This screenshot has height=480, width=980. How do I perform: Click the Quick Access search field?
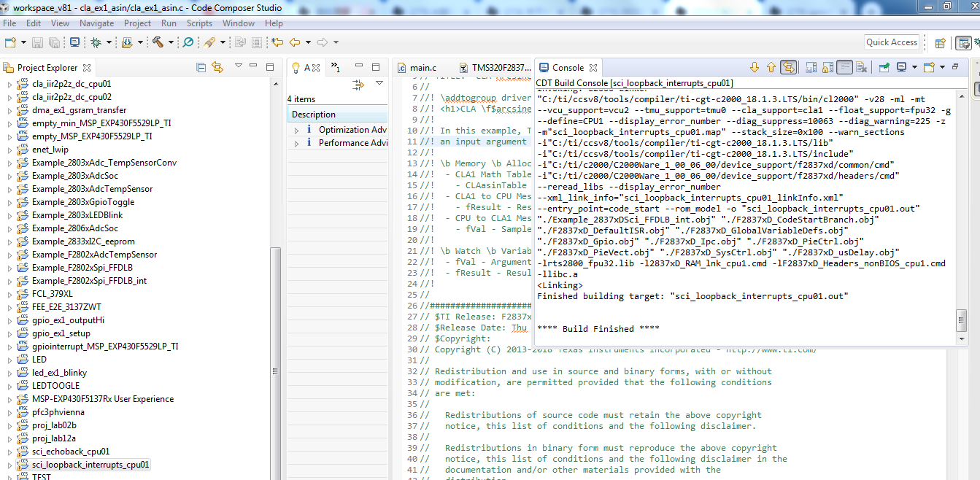click(x=891, y=42)
